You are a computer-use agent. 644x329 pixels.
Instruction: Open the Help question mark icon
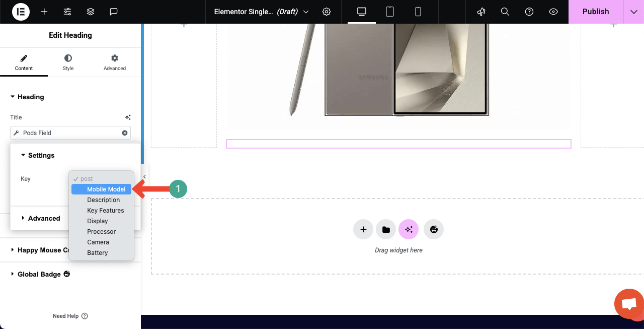click(x=529, y=12)
